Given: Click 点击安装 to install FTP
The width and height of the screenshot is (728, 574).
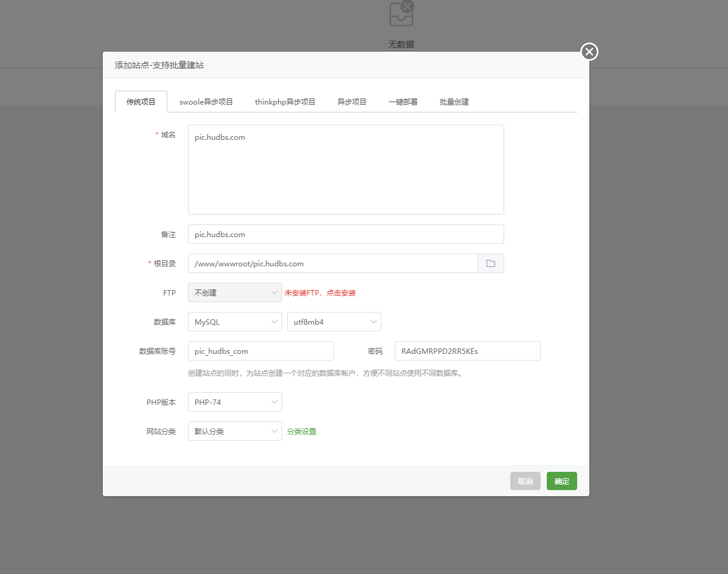Looking at the screenshot, I should (x=341, y=292).
